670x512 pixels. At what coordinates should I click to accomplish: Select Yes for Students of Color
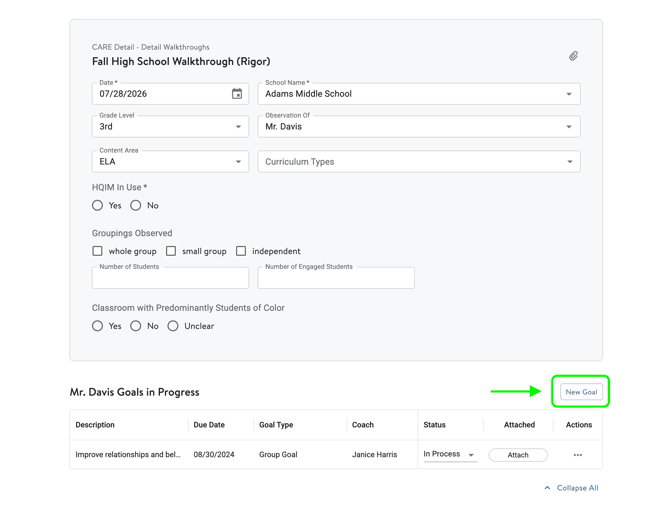[97, 326]
